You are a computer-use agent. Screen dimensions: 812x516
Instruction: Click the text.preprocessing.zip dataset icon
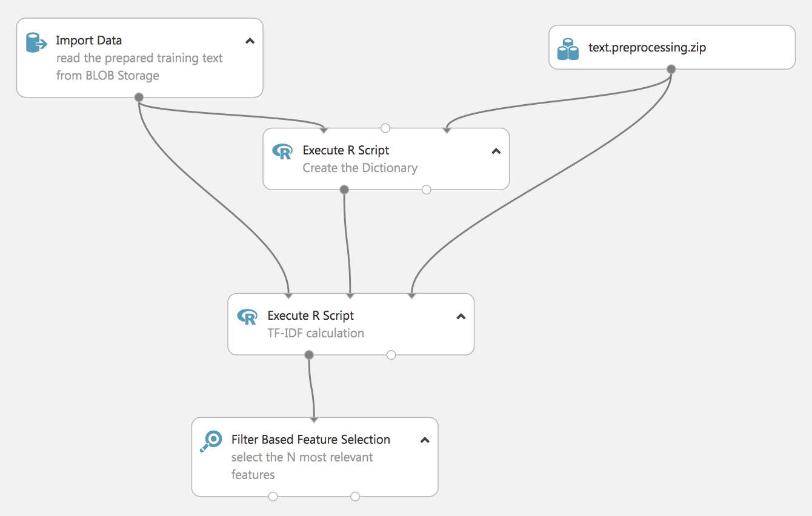568,49
